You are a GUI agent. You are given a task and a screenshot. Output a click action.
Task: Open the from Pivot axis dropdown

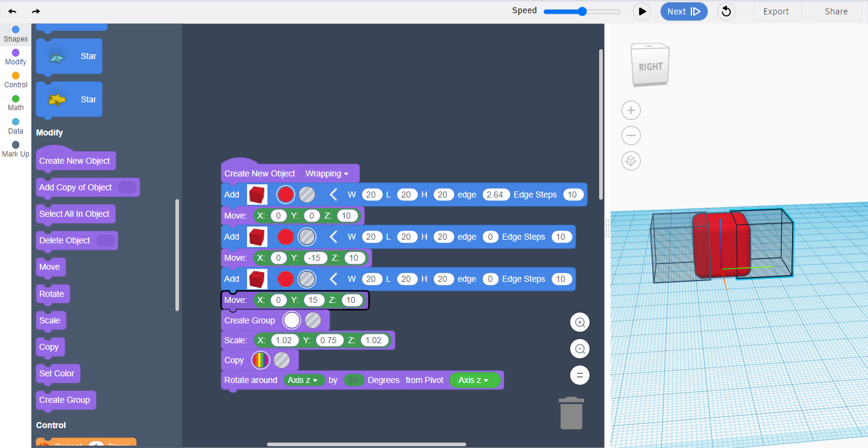coord(476,380)
